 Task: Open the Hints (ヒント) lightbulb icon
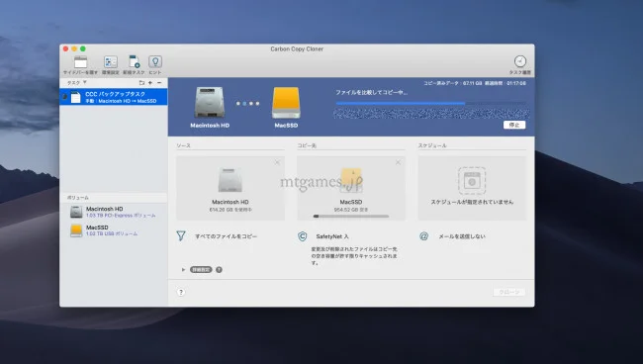pyautogui.click(x=155, y=62)
